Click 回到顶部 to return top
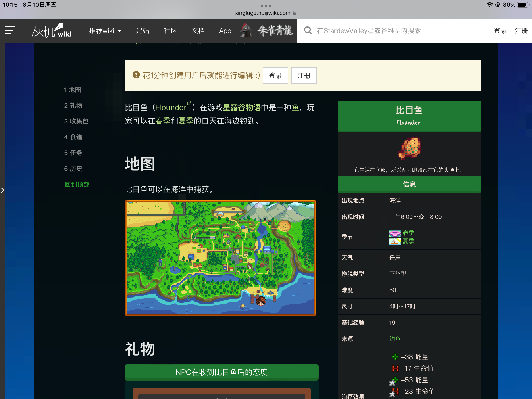 77,184
